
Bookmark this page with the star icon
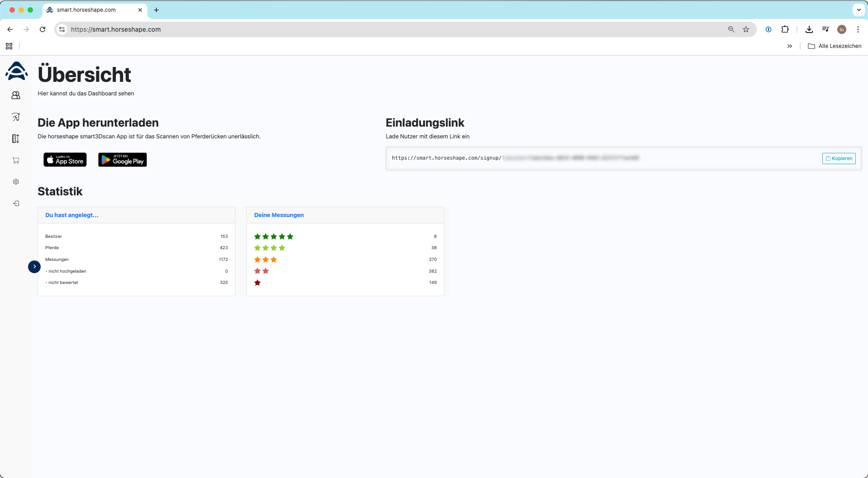click(746, 29)
